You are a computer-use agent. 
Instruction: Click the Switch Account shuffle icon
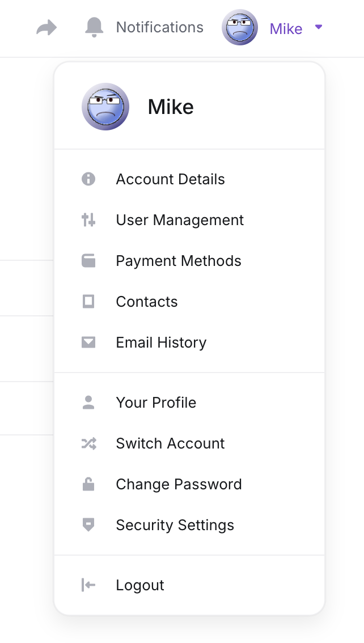point(88,443)
